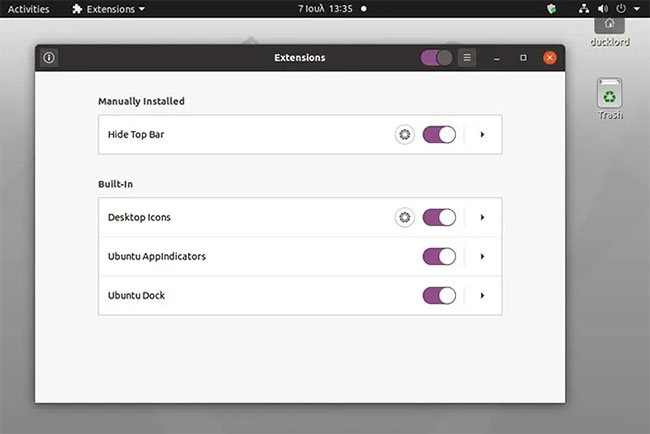The width and height of the screenshot is (650, 434).
Task: Click the network icon in the top bar
Action: [584, 9]
